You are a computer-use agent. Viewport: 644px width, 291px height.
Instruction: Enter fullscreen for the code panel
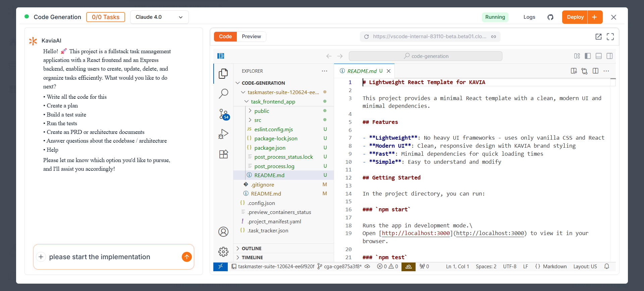click(610, 37)
